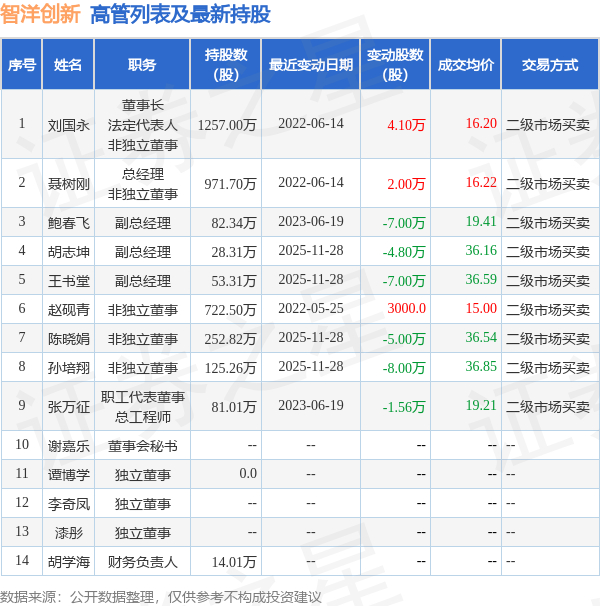Image resolution: width=600 pixels, height=606 pixels.
Task: Click average price 36.85
Action: 481,366
